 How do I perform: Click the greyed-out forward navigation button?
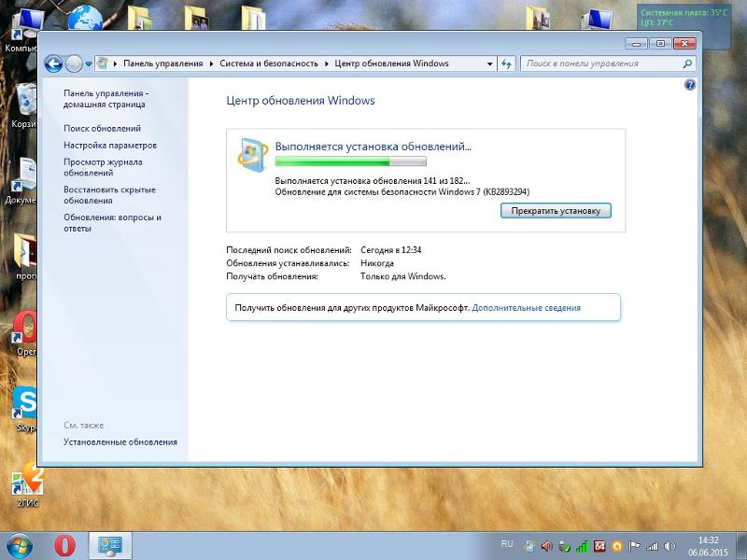point(74,63)
